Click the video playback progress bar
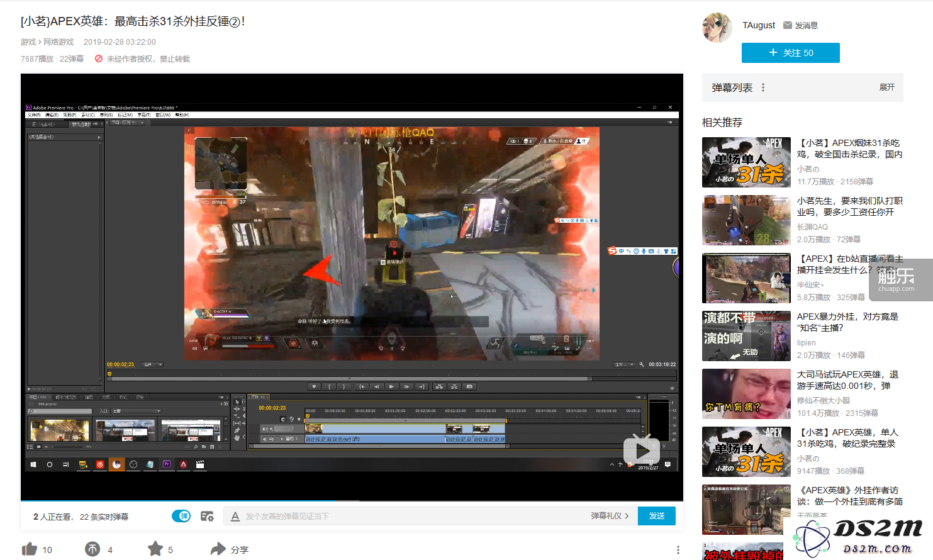 click(x=352, y=501)
